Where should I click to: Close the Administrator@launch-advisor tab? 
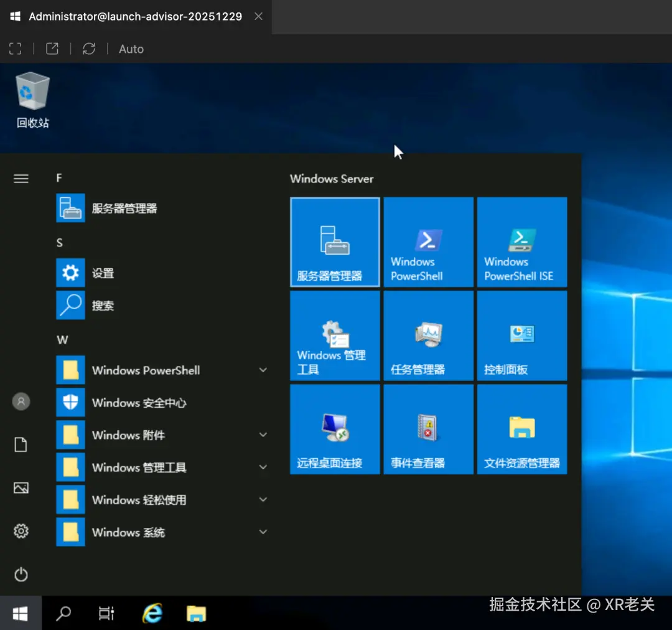point(258,16)
